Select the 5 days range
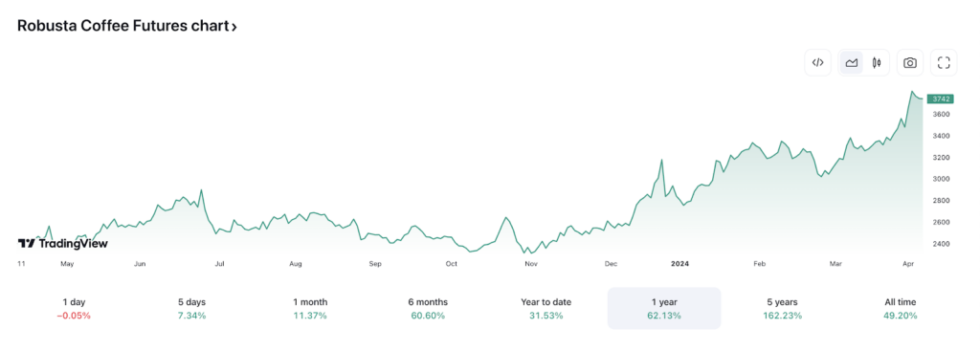This screenshot has width=980, height=351. click(x=191, y=309)
